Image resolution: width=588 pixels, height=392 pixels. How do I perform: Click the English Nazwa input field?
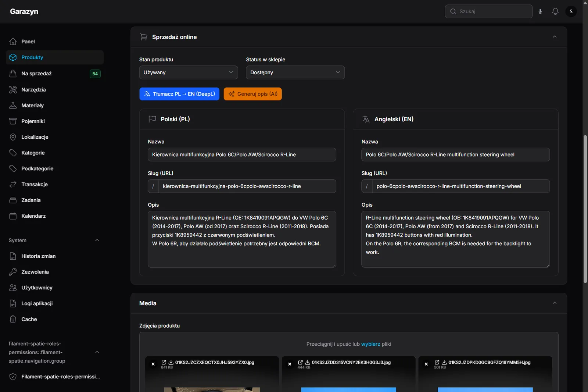[456, 155]
